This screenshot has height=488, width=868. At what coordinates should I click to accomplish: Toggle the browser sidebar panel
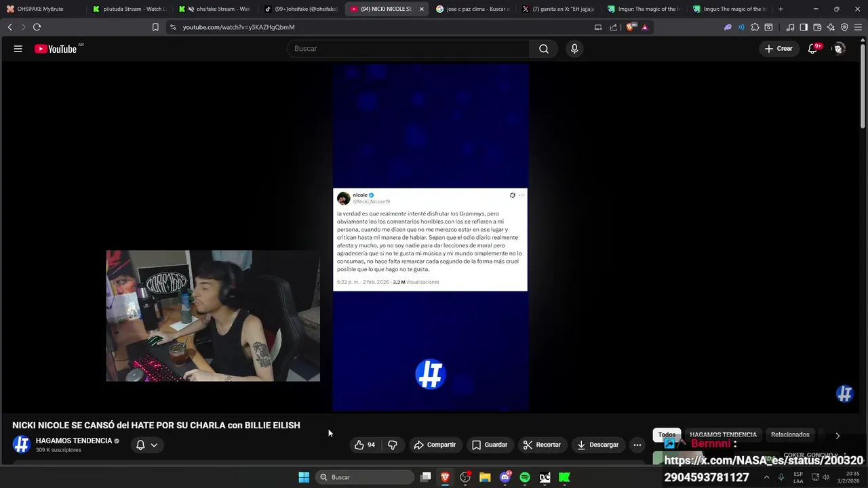pyautogui.click(x=804, y=27)
